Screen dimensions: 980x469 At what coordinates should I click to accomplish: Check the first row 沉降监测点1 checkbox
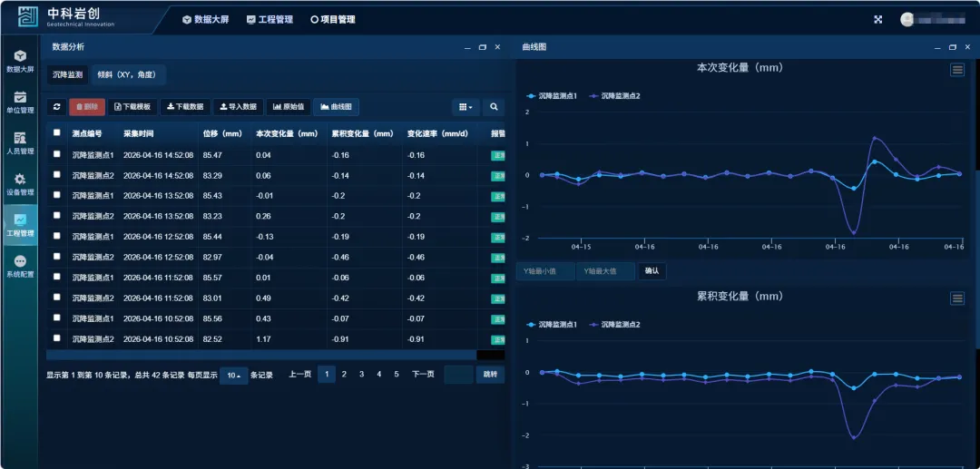click(x=57, y=154)
